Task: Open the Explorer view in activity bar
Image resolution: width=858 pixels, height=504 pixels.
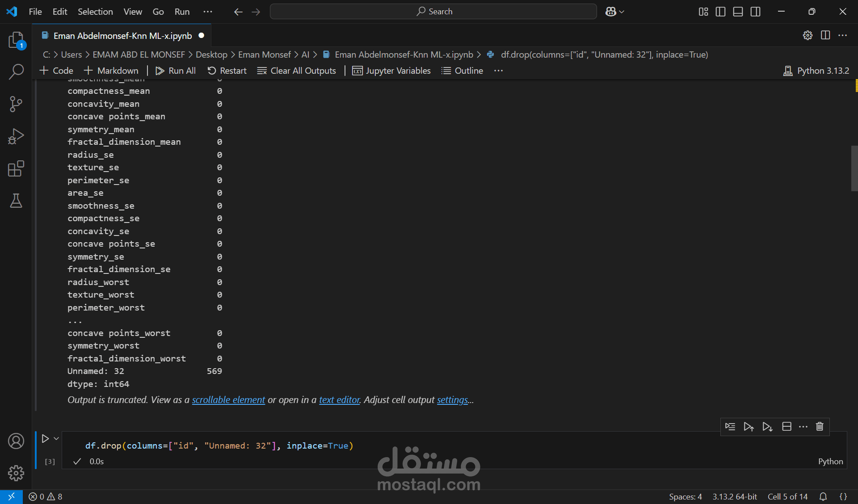Action: point(16,40)
